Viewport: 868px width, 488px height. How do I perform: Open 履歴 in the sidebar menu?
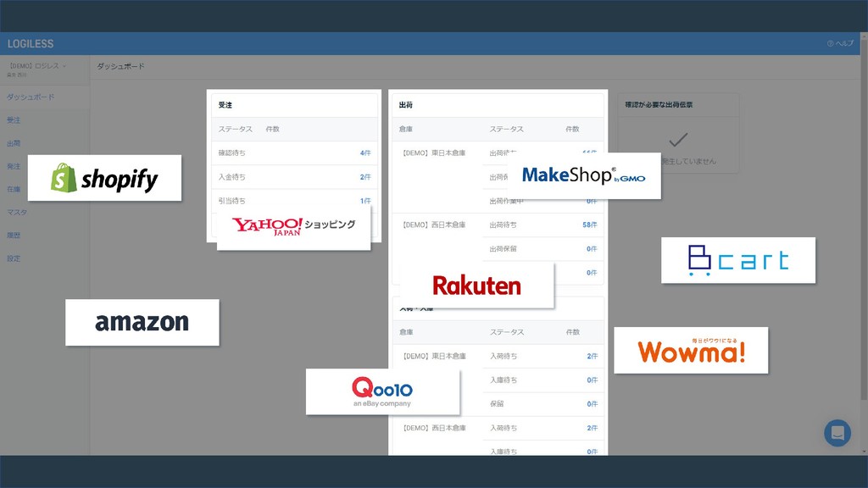14,236
